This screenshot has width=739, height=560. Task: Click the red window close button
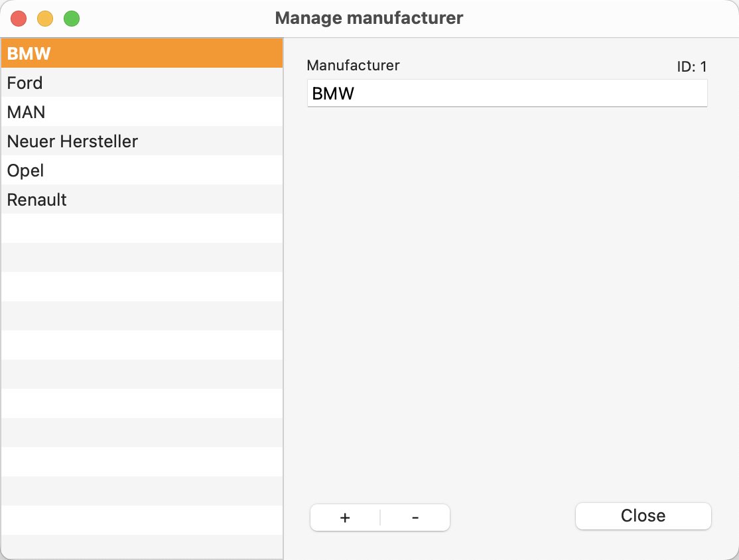coord(19,19)
